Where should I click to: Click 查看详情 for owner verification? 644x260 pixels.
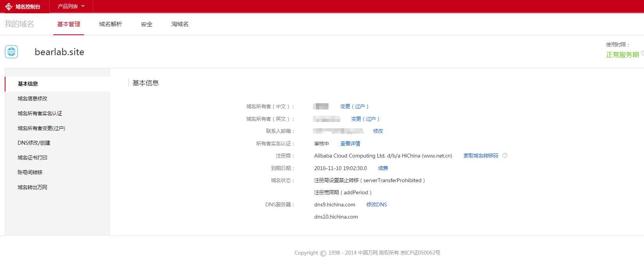pos(350,143)
